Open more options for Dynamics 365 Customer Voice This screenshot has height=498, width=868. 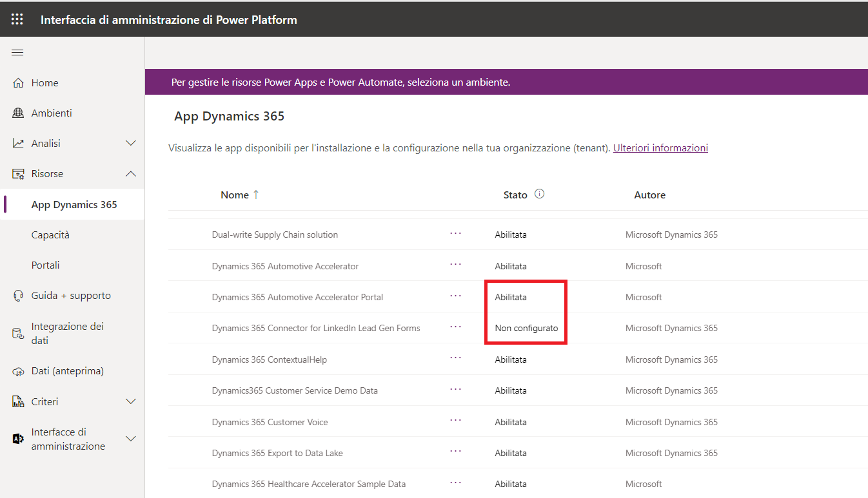coord(456,421)
